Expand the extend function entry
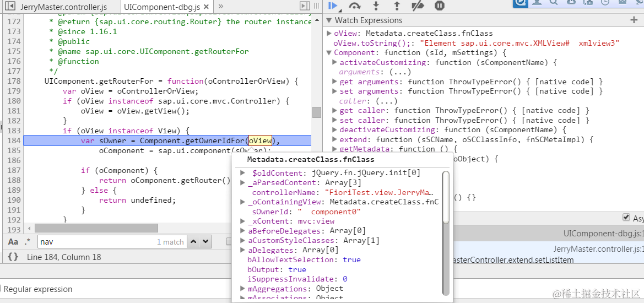Image resolution: width=644 pixels, height=303 pixels. [x=334, y=139]
